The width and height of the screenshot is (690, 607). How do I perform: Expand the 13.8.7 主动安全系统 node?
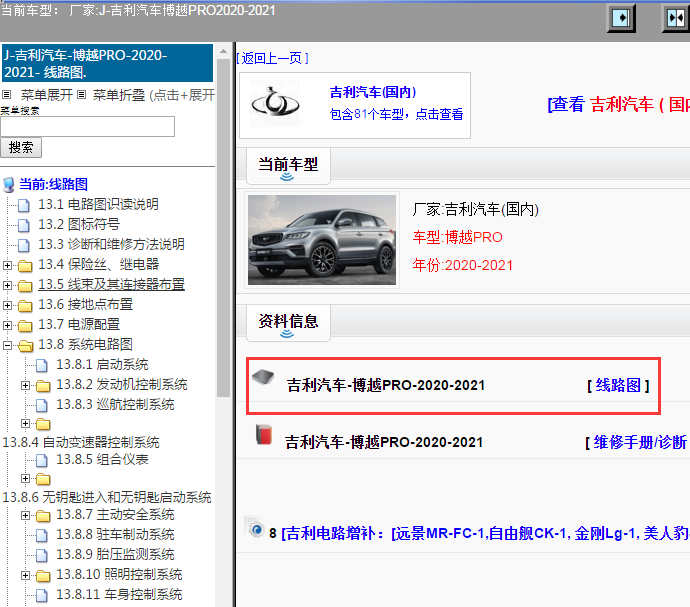point(25,515)
